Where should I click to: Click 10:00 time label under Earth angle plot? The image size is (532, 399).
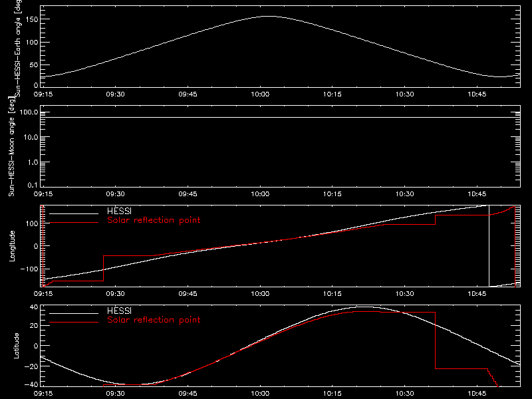tap(260, 94)
